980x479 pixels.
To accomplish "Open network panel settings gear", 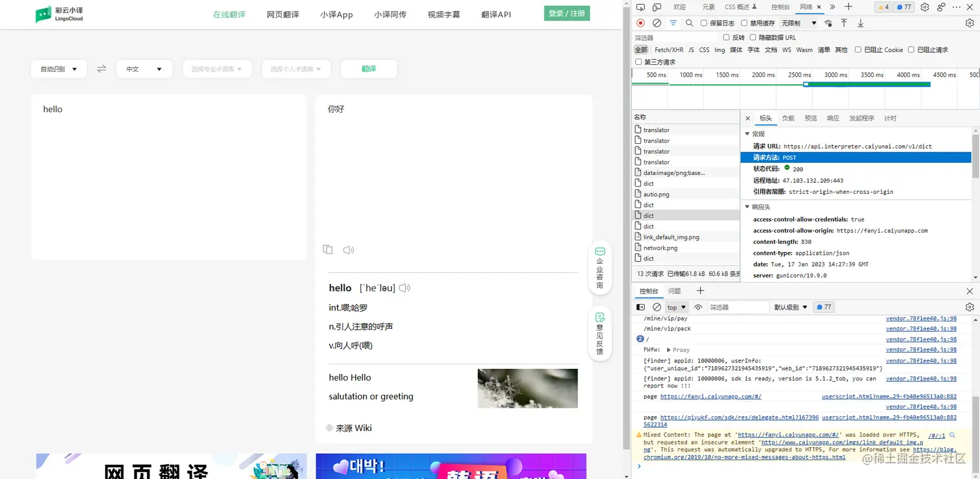I will (x=970, y=23).
